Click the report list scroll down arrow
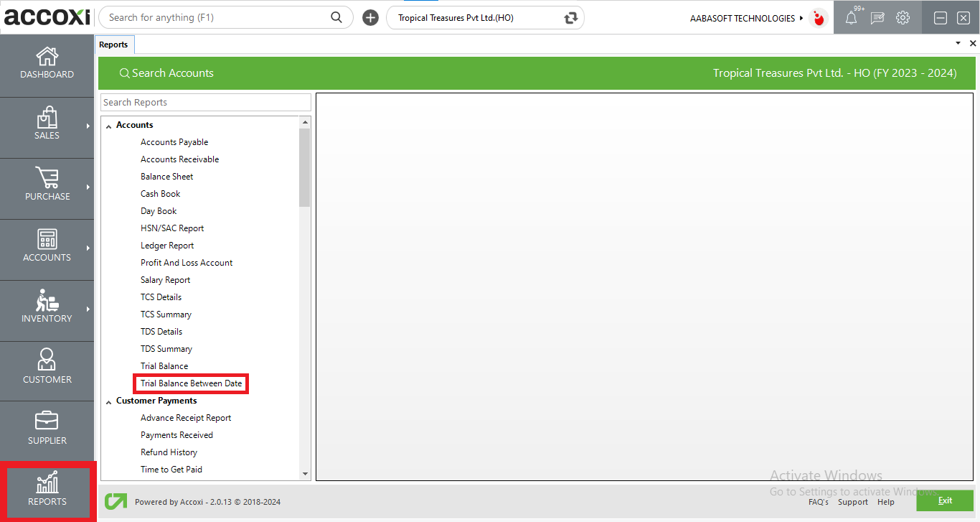 (x=305, y=474)
